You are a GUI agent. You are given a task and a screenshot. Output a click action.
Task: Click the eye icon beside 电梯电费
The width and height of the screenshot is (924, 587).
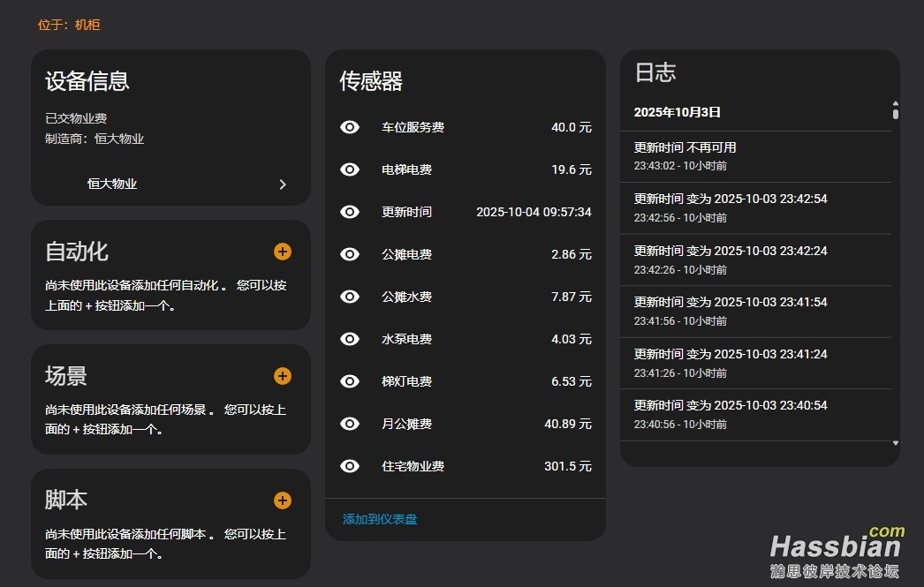(x=350, y=169)
